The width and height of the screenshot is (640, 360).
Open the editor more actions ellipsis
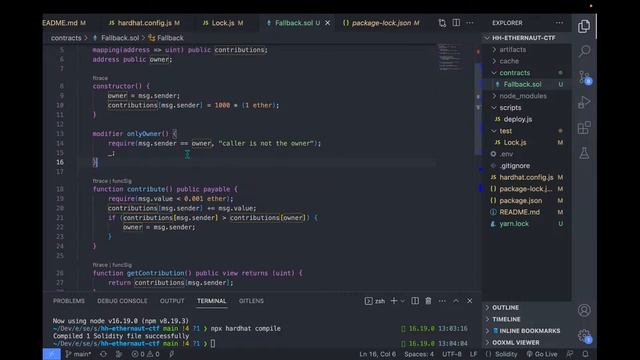(x=470, y=23)
